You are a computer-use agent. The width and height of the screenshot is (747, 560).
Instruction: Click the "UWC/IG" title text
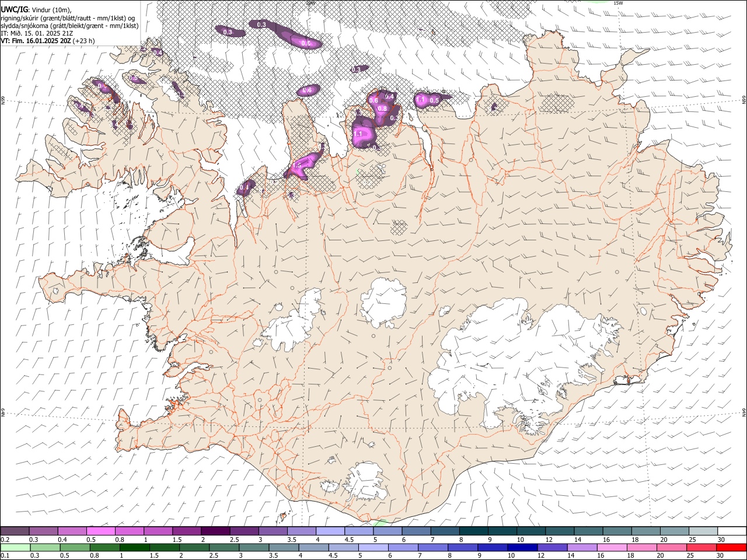[x=14, y=10]
